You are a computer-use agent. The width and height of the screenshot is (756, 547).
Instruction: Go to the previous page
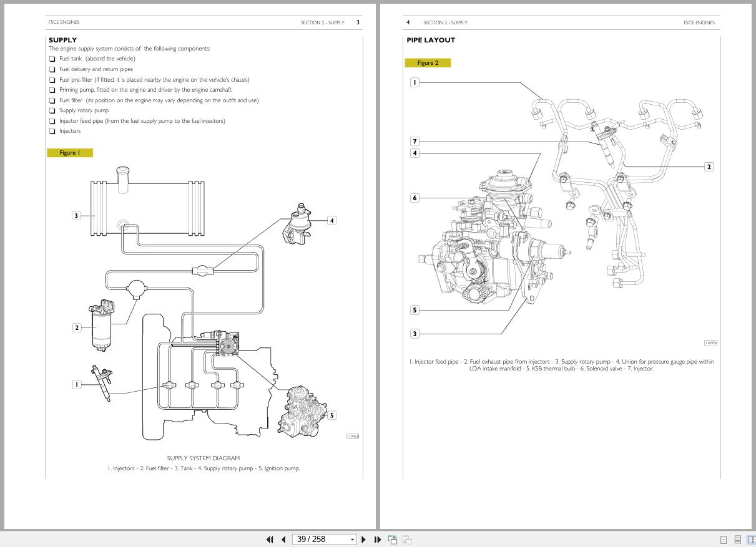(283, 540)
